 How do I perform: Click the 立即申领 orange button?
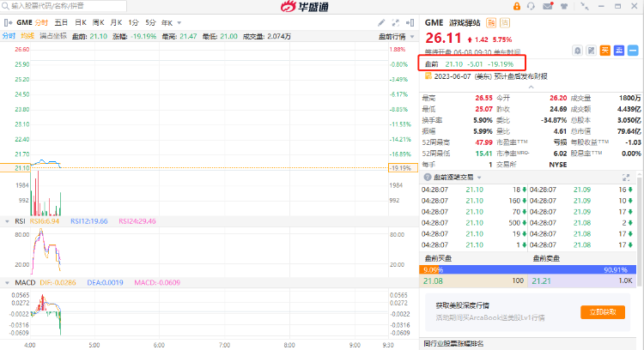coord(602,312)
